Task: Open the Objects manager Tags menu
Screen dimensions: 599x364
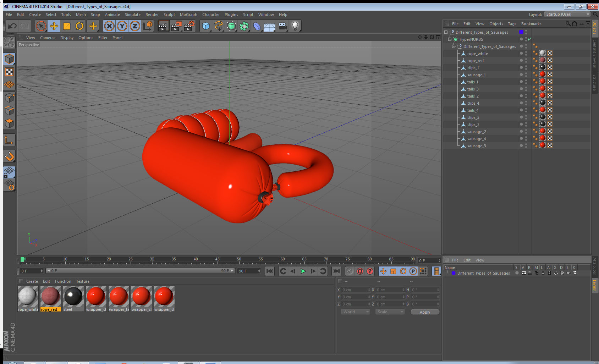Action: coord(512,24)
